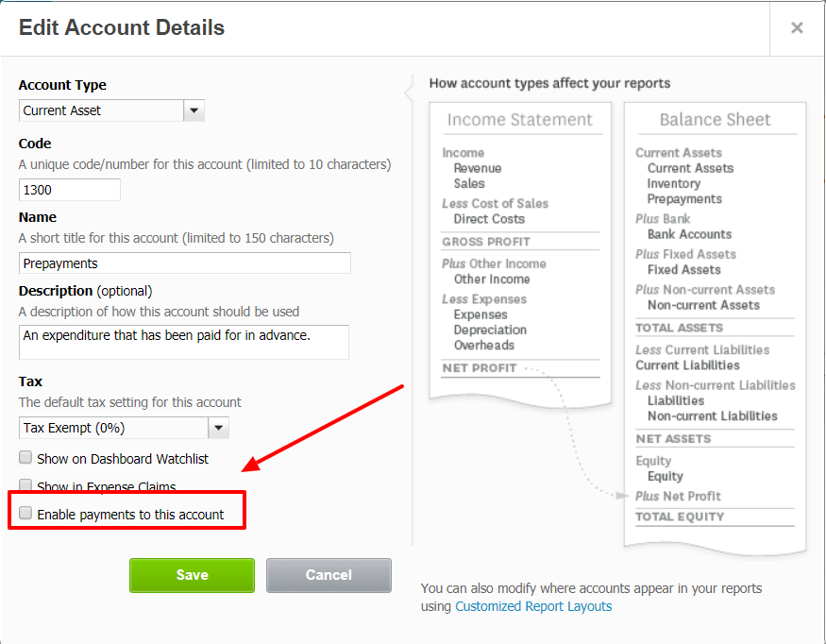Cancel editing the account
This screenshot has height=644, width=826.
point(329,574)
